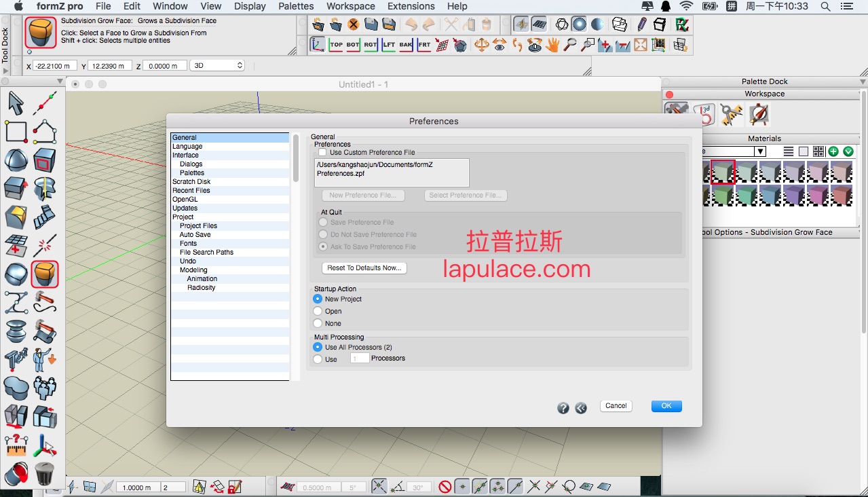This screenshot has width=868, height=497.
Task: Open the Materials library dropdown arrow
Action: click(x=760, y=151)
